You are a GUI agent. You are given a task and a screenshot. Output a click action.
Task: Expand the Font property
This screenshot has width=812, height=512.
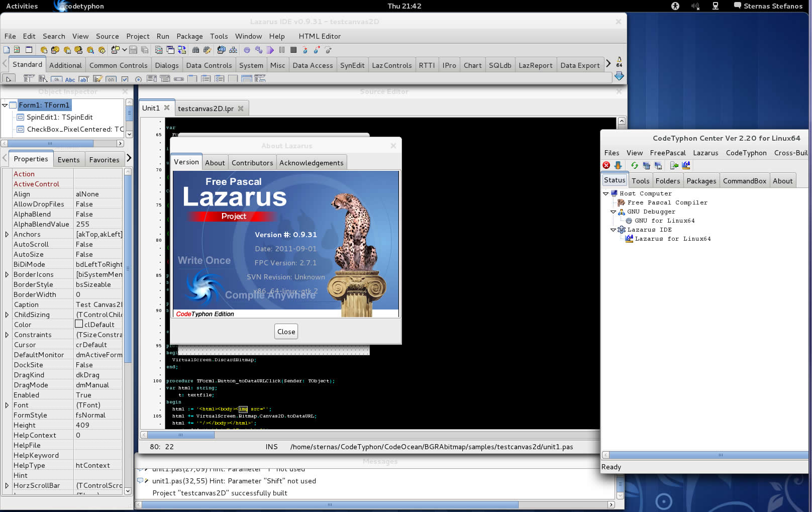(7, 405)
